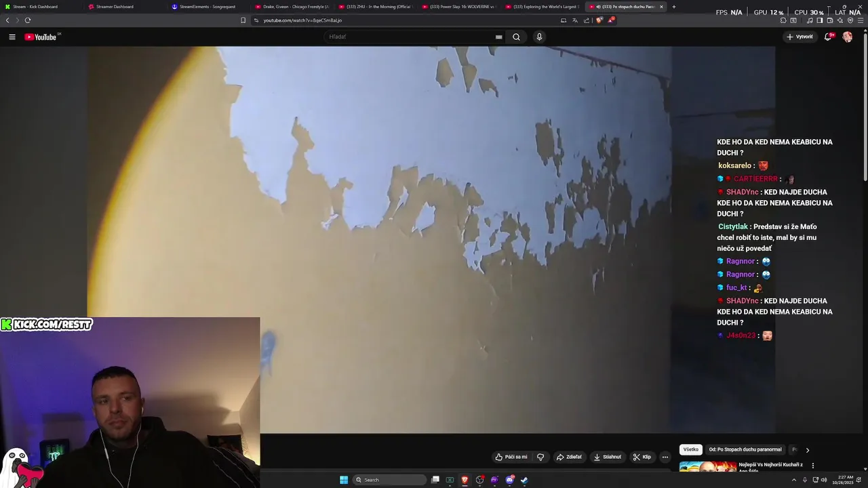
Task: Open Brave browser taskbar icon
Action: [x=465, y=480]
